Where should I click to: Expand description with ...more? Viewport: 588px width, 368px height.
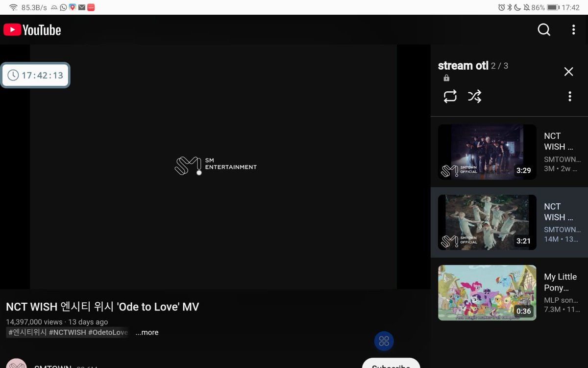pyautogui.click(x=147, y=332)
